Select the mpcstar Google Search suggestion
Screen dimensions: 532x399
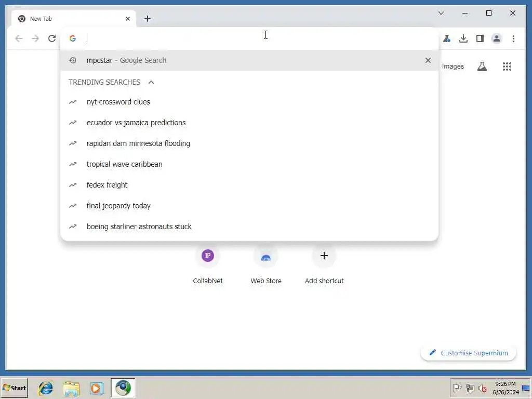249,60
